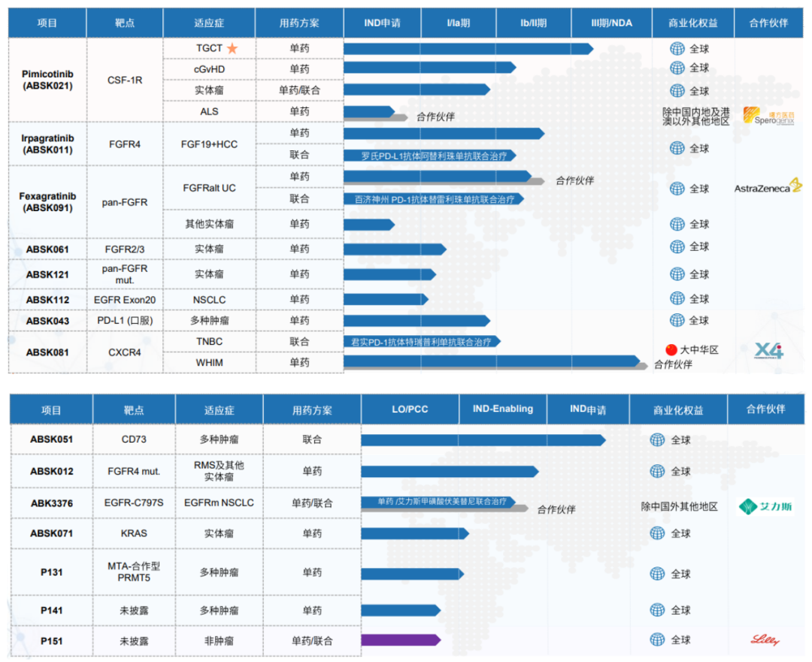812x662 pixels.
Task: Select the IND-Enabling column header
Action: [x=502, y=410]
